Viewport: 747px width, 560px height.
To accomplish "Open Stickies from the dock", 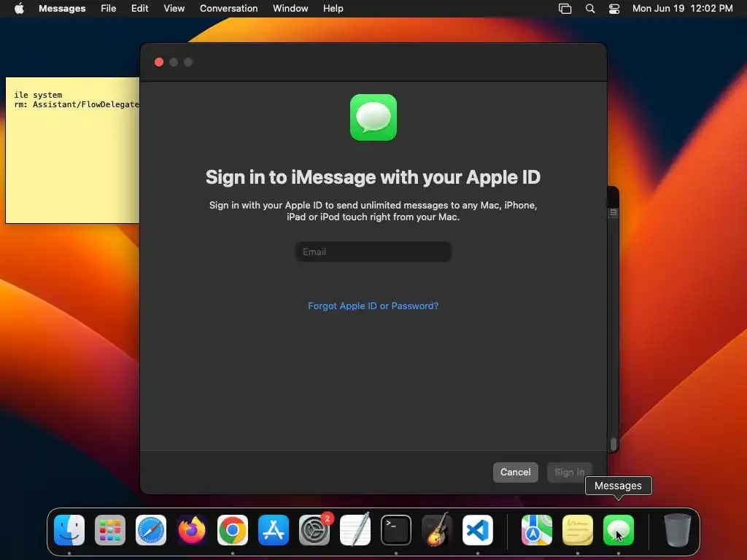I will coord(578,530).
